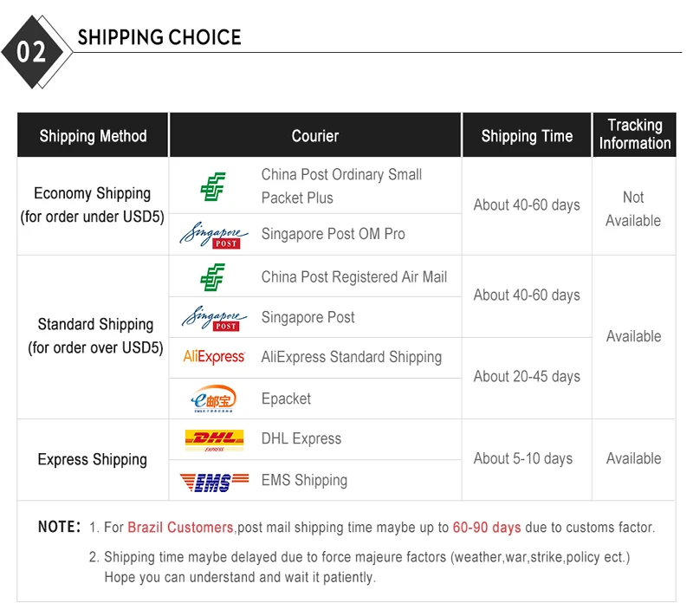The height and width of the screenshot is (616, 693).
Task: Click the Express Shipping row label
Action: click(93, 459)
